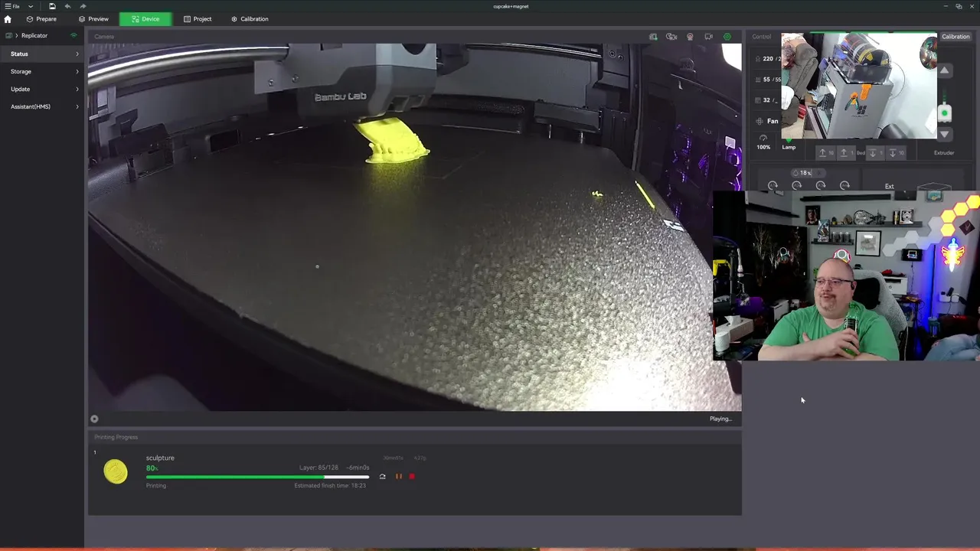Screen dimensions: 980x551
Task: Click the green Wi-Fi signal icon
Action: (74, 35)
